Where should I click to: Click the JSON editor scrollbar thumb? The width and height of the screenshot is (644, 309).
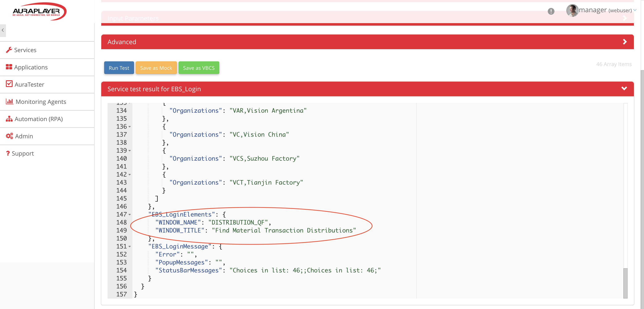coord(626,283)
